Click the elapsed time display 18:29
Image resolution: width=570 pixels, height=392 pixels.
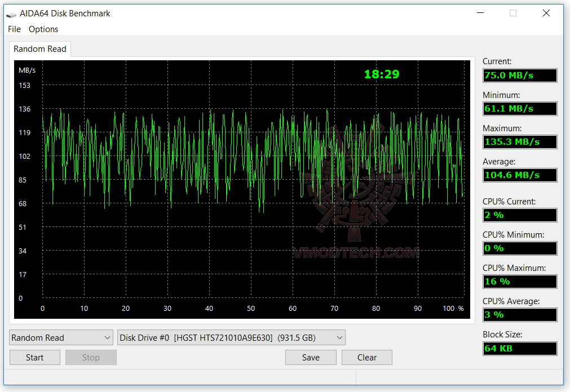[381, 74]
